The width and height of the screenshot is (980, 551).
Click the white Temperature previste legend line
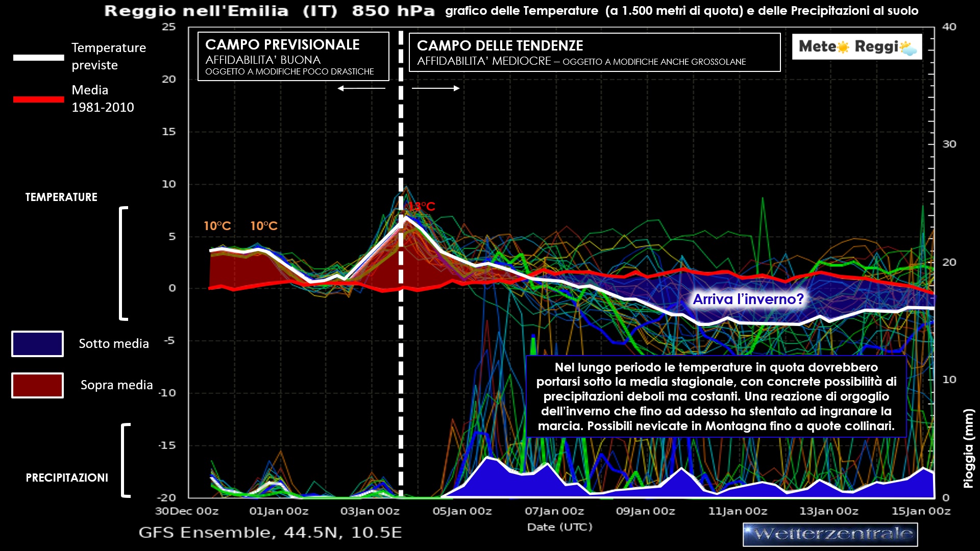point(39,58)
